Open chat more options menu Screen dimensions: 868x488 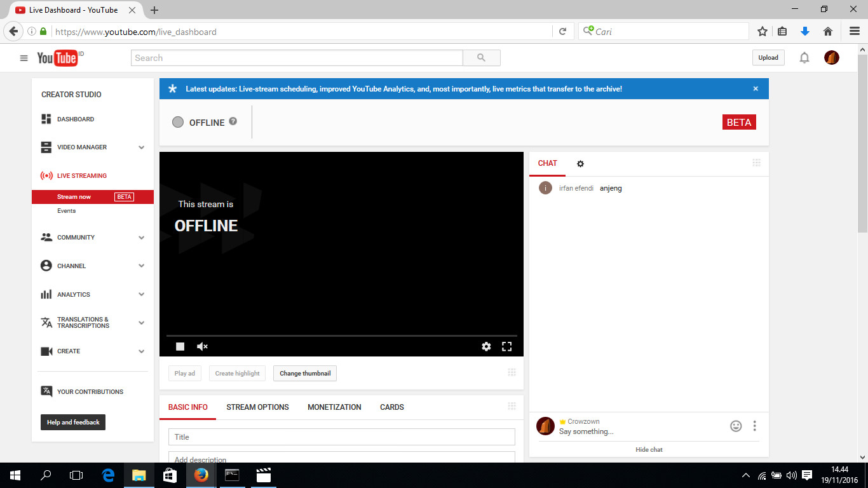[754, 426]
